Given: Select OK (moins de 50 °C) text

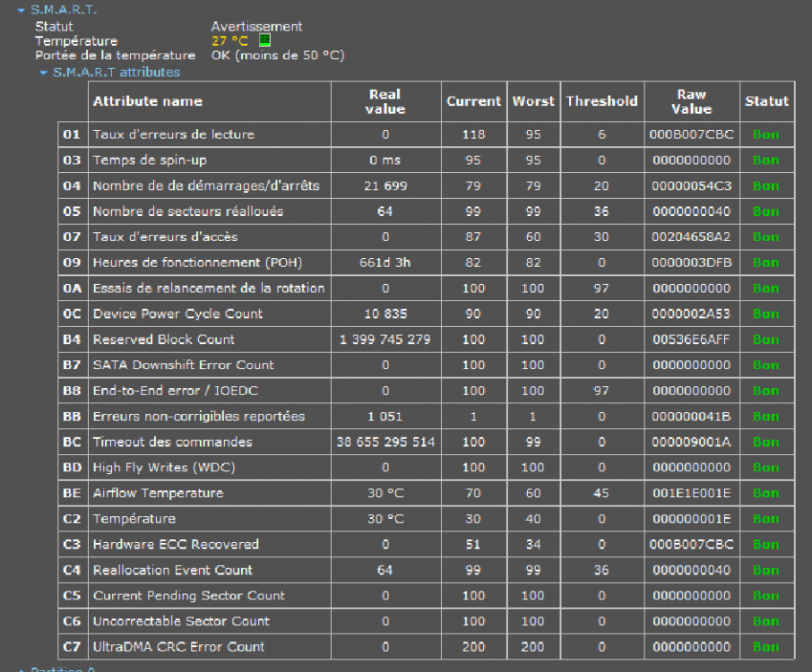Looking at the screenshot, I should click(x=278, y=56).
